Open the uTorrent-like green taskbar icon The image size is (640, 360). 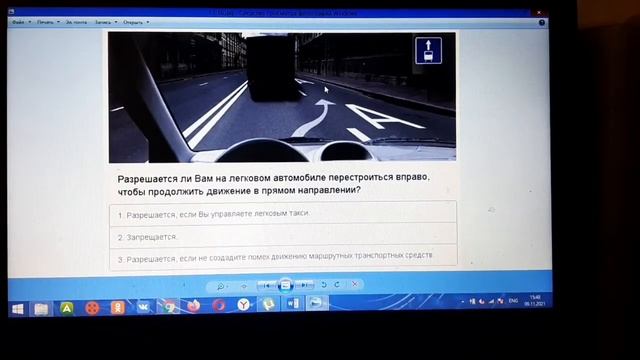tap(268, 304)
